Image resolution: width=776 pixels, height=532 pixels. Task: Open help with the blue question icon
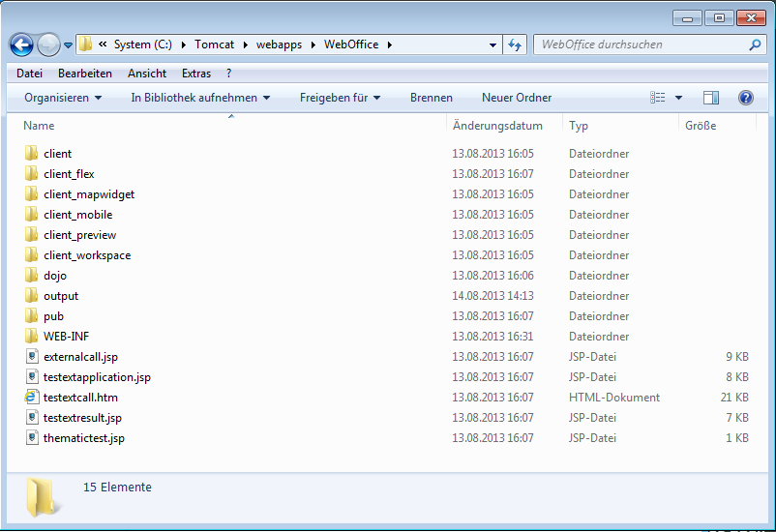tap(746, 98)
